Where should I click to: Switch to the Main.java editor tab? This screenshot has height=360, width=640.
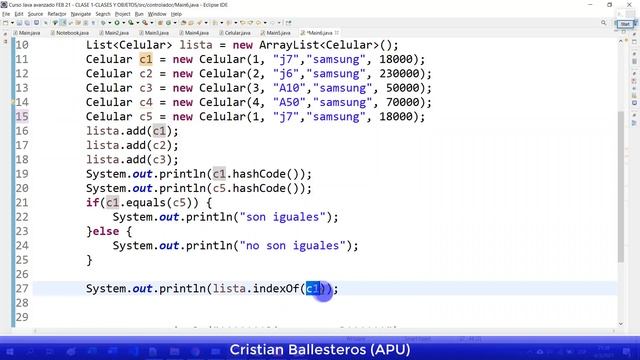tap(27, 33)
